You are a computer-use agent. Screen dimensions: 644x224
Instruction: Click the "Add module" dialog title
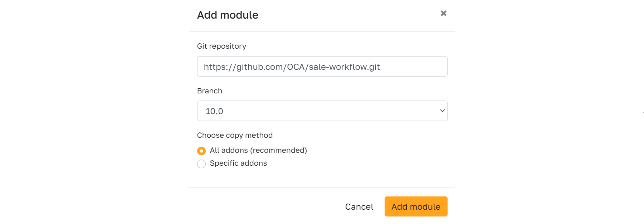pyautogui.click(x=228, y=15)
